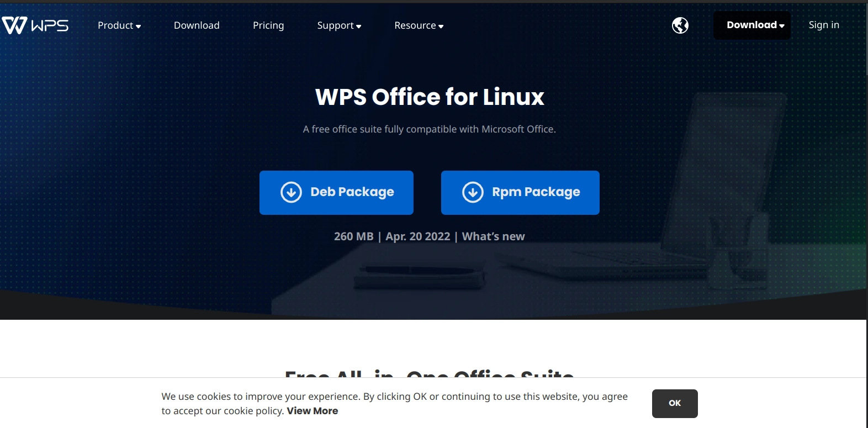This screenshot has width=868, height=428.
Task: Click the download arrow icon on Deb Package
Action: coord(291,192)
